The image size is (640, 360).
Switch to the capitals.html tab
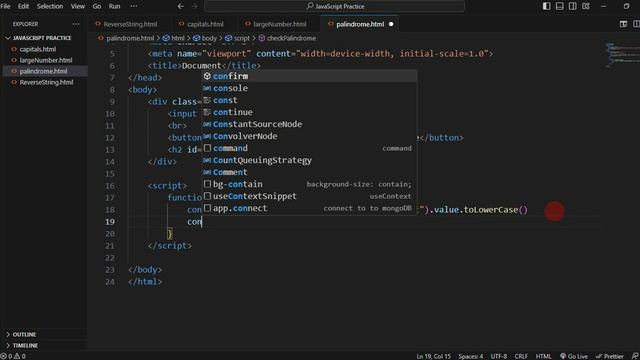click(x=205, y=24)
